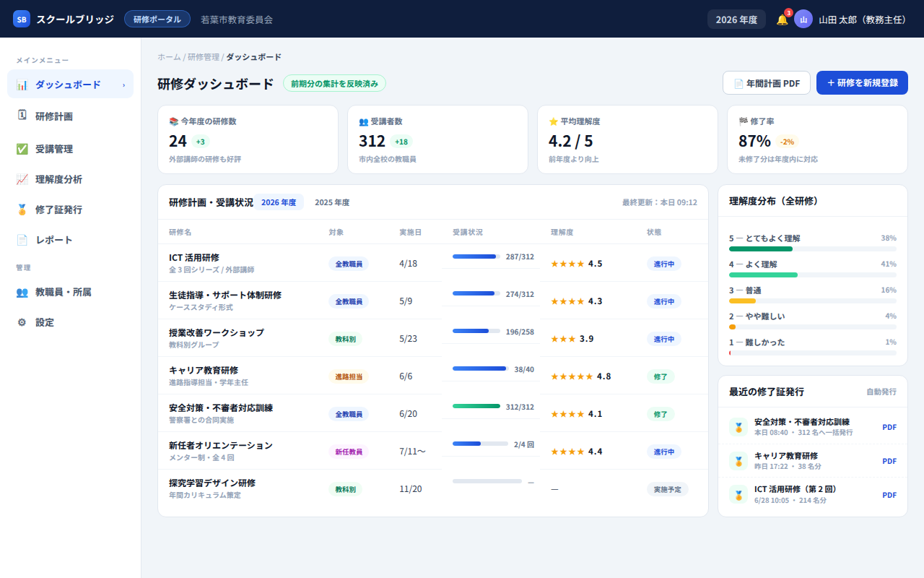Click the people icon on 受講者数 card
The width and height of the screenshot is (924, 578).
click(363, 121)
